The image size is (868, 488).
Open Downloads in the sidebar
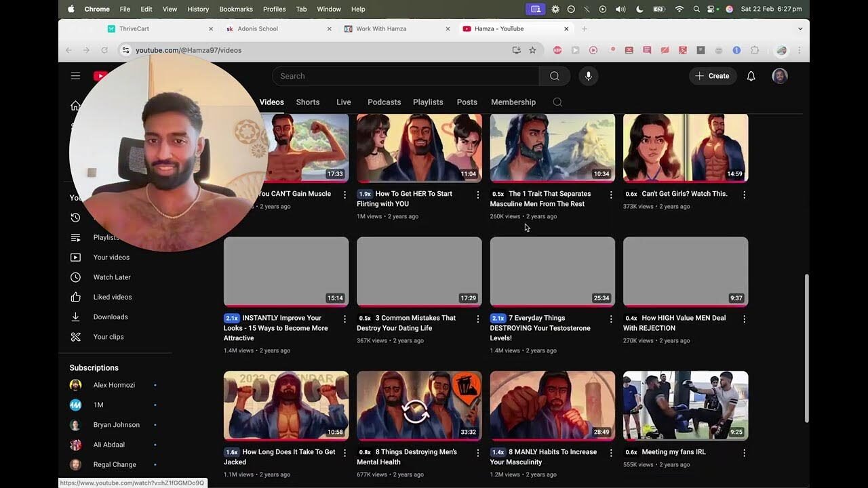(110, 317)
